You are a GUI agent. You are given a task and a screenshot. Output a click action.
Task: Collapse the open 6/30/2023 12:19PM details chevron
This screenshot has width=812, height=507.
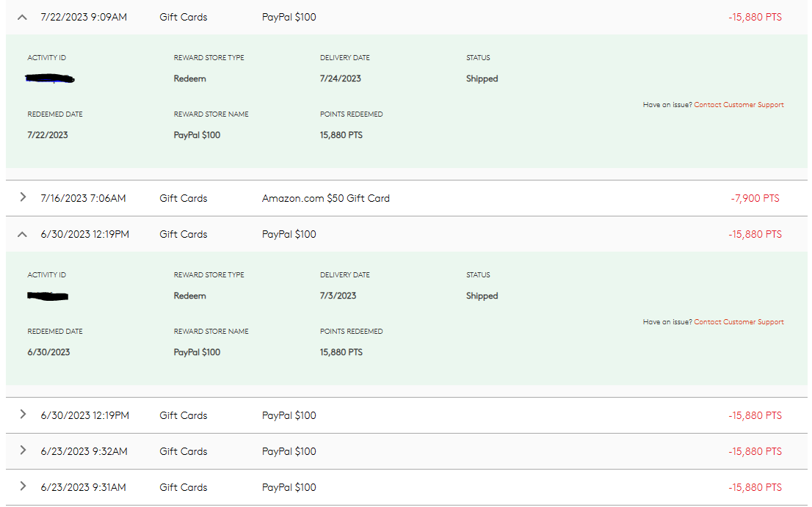click(x=22, y=234)
